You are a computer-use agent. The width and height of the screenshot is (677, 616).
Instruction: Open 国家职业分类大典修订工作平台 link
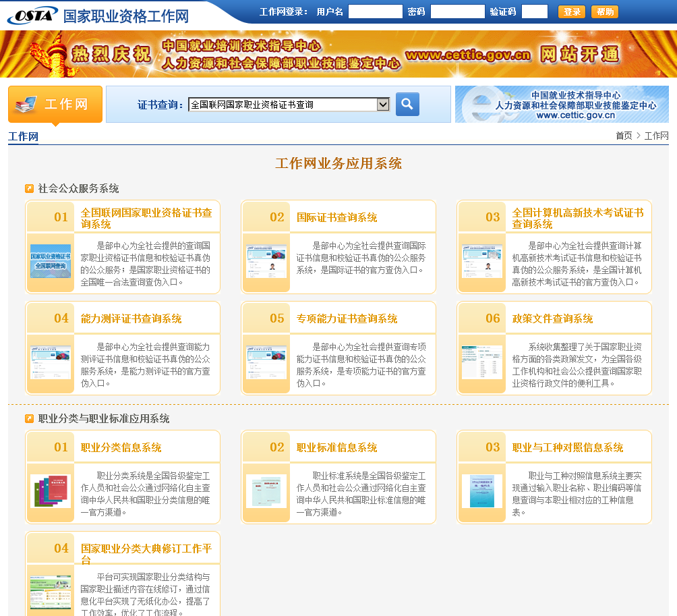[146, 554]
